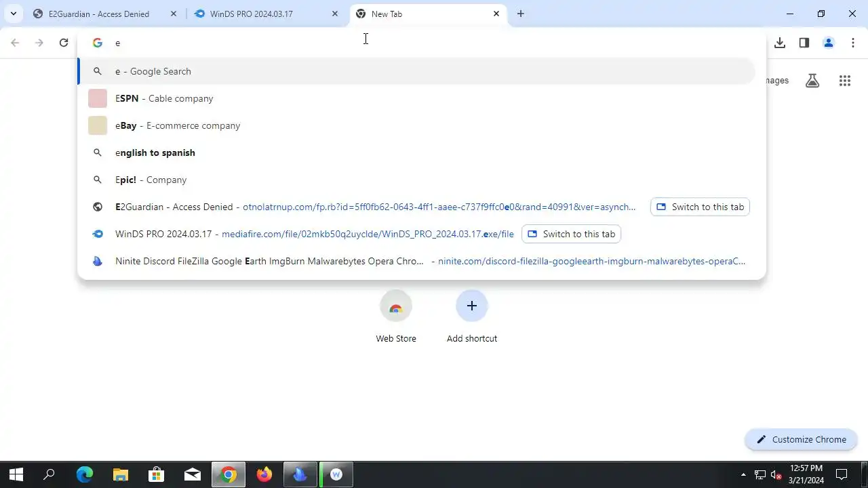This screenshot has height=488, width=868.
Task: Open the W app in taskbar
Action: click(336, 475)
